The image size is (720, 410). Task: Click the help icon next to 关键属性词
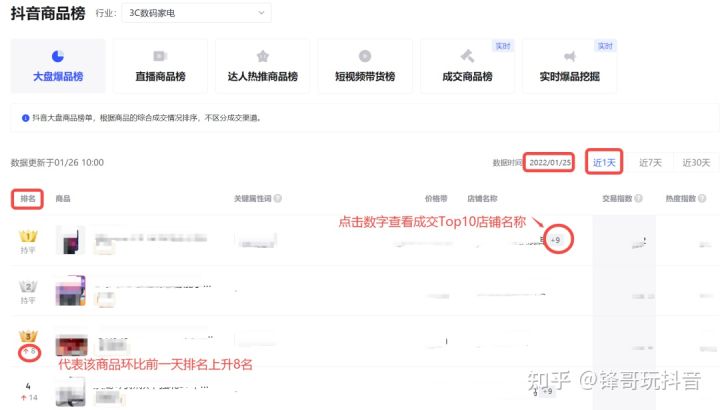[x=278, y=198]
